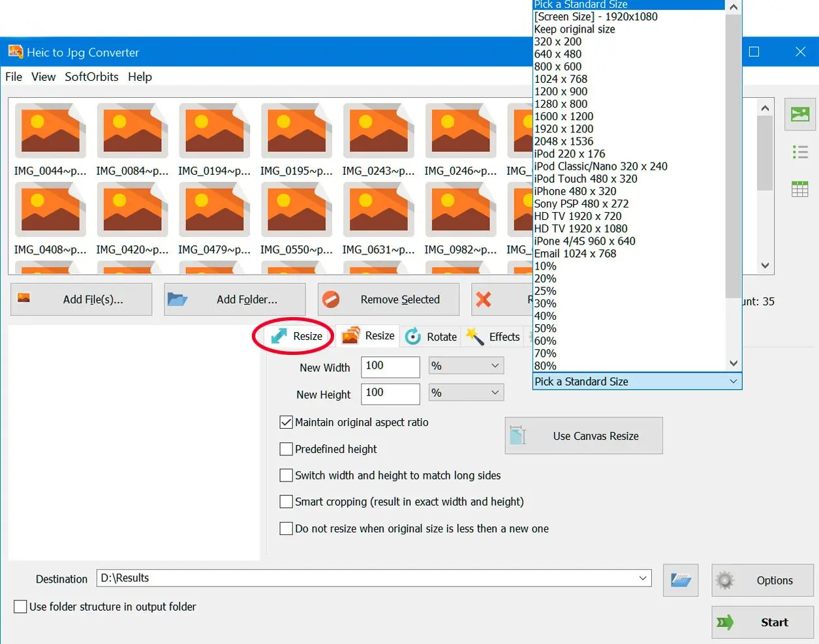Select 1024 x 768 from size list
The height and width of the screenshot is (644, 819).
tap(561, 79)
